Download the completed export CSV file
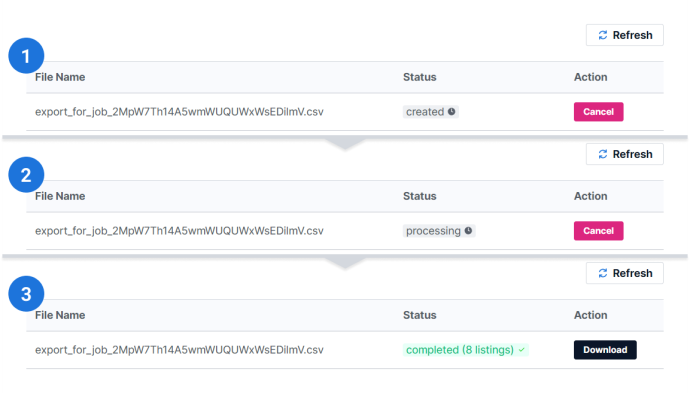 605,350
